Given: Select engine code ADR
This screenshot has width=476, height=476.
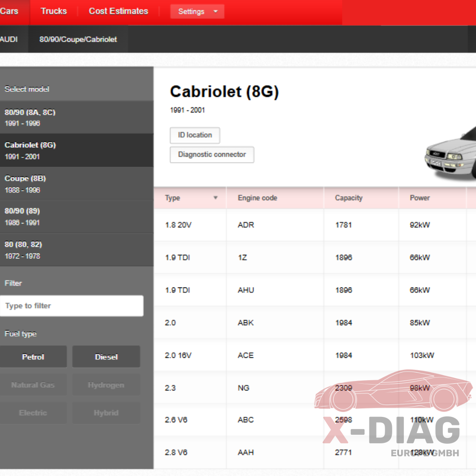Looking at the screenshot, I should 246,225.
